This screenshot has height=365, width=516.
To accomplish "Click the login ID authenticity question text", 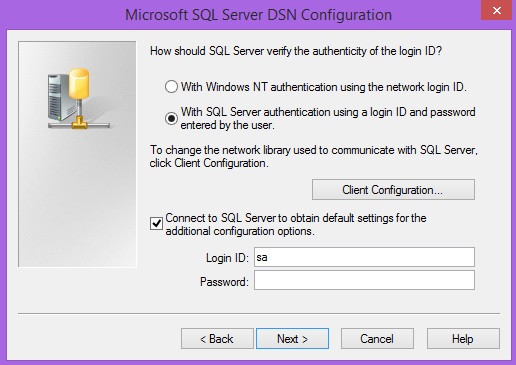I will [296, 51].
